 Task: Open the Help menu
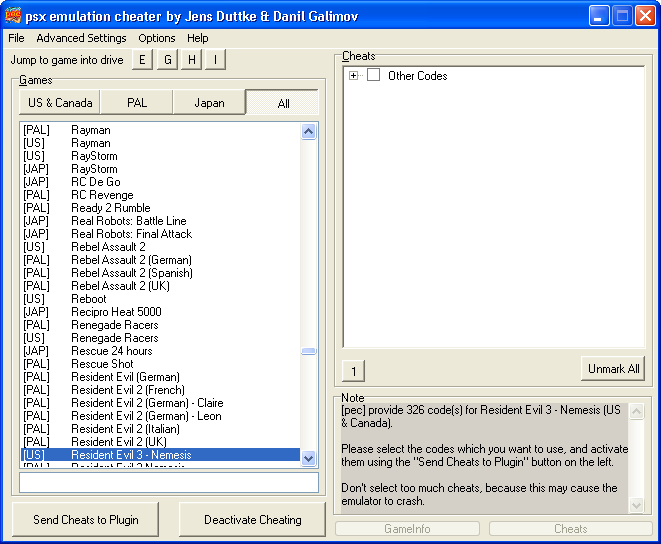click(198, 38)
